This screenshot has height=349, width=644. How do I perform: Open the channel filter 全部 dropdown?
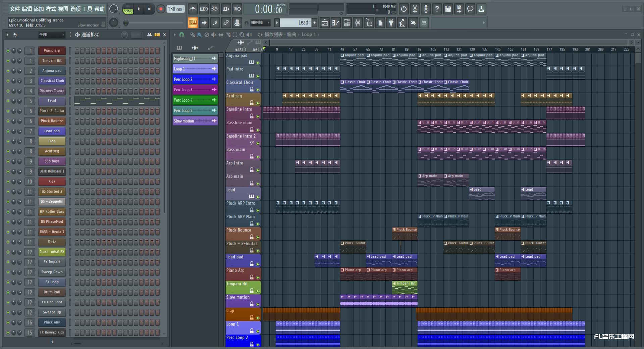(51, 35)
